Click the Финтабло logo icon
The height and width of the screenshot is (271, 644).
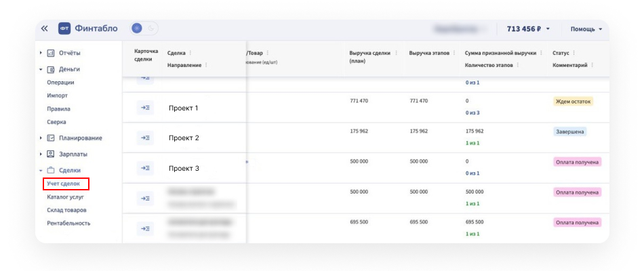coord(64,28)
